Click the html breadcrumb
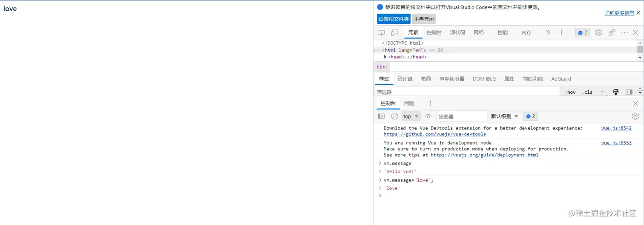Image resolution: width=644 pixels, height=225 pixels. pyautogui.click(x=382, y=67)
